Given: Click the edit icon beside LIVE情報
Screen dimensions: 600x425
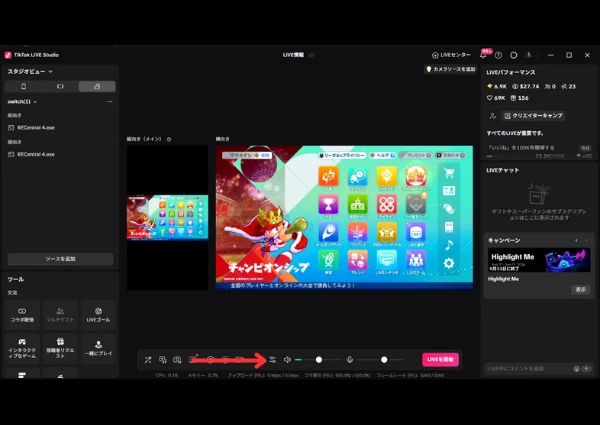Looking at the screenshot, I should point(311,55).
